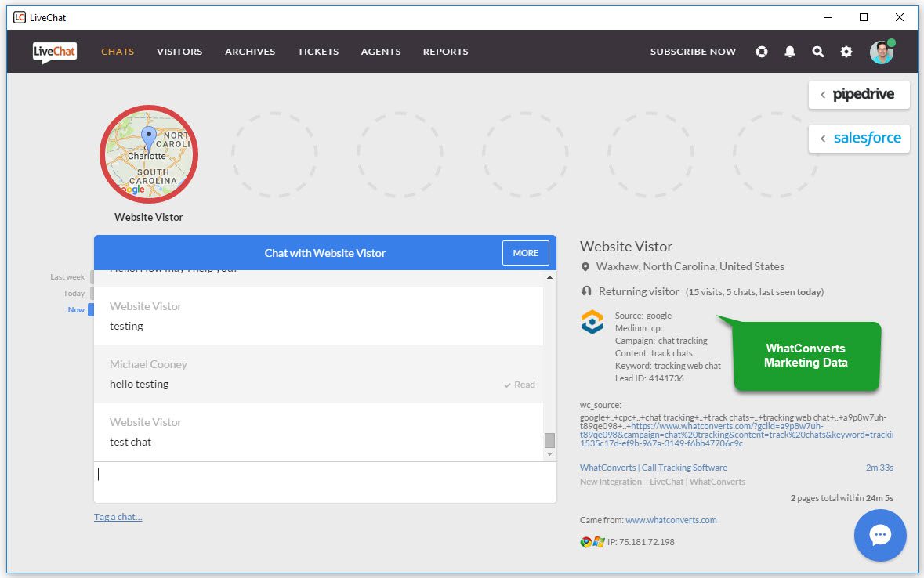The height and width of the screenshot is (578, 924).
Task: Click the search magnifier icon
Action: 818,52
